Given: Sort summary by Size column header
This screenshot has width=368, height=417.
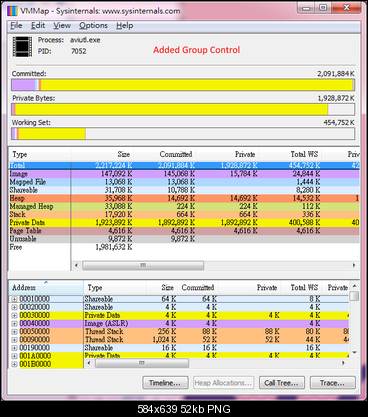Looking at the screenshot, I should pos(102,154).
